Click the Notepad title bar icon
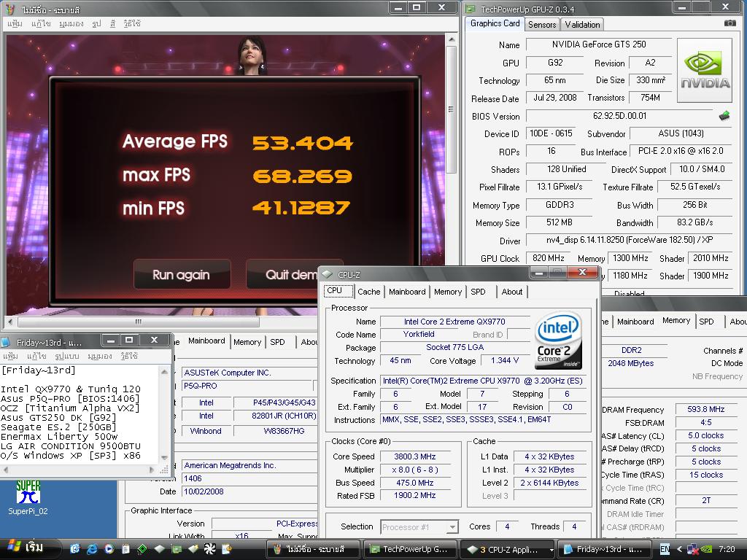The height and width of the screenshot is (560, 747). (x=6, y=342)
